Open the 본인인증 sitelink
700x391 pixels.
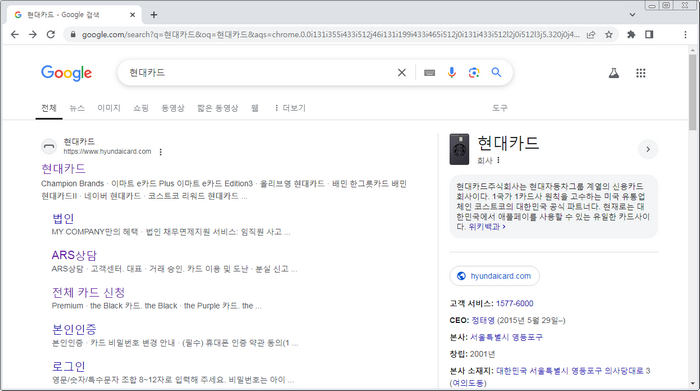[x=74, y=329]
